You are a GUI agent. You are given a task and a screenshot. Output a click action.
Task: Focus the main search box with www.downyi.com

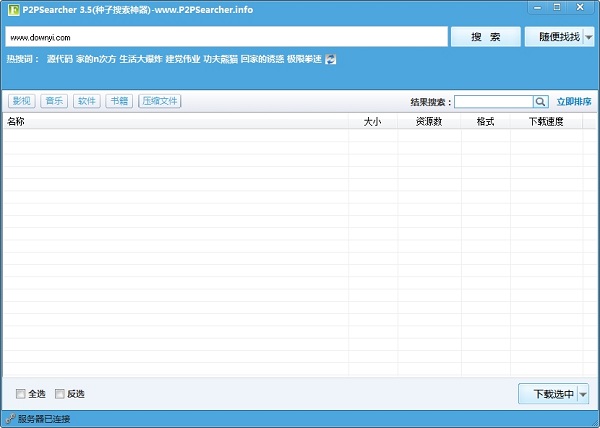[x=227, y=37]
